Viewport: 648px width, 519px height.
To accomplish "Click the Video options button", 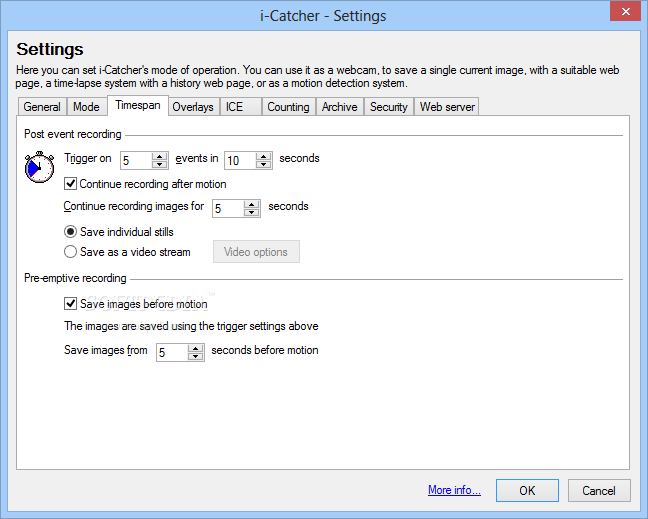I will (256, 252).
